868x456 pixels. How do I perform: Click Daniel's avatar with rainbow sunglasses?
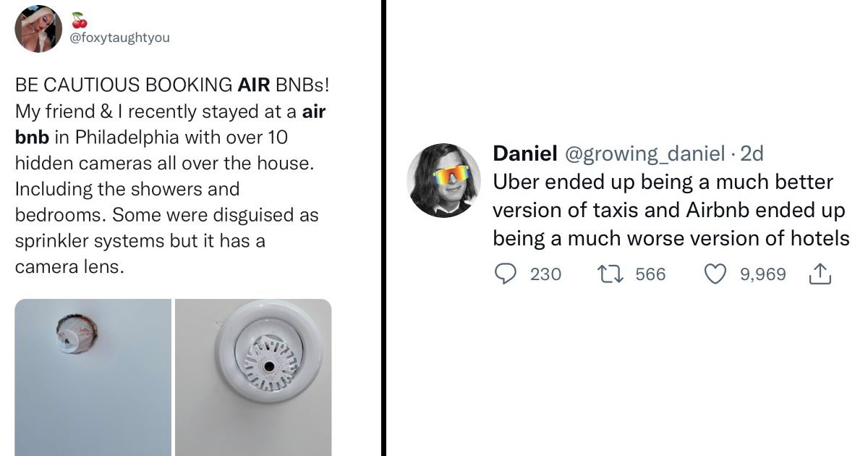[x=444, y=181]
